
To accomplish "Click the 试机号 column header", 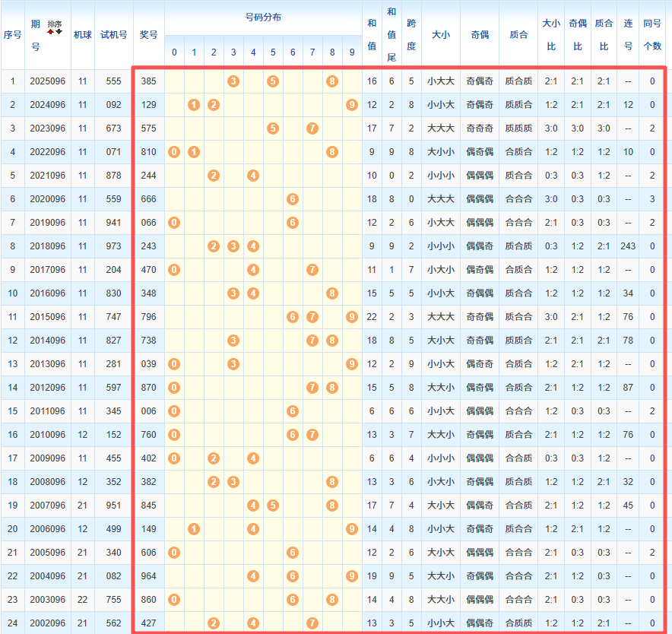I will coord(113,34).
